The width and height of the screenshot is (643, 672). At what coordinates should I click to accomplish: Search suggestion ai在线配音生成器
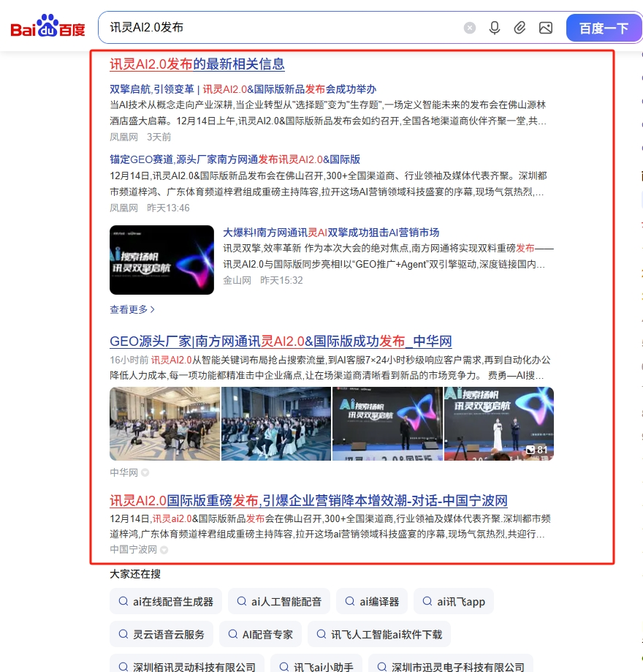point(165,602)
